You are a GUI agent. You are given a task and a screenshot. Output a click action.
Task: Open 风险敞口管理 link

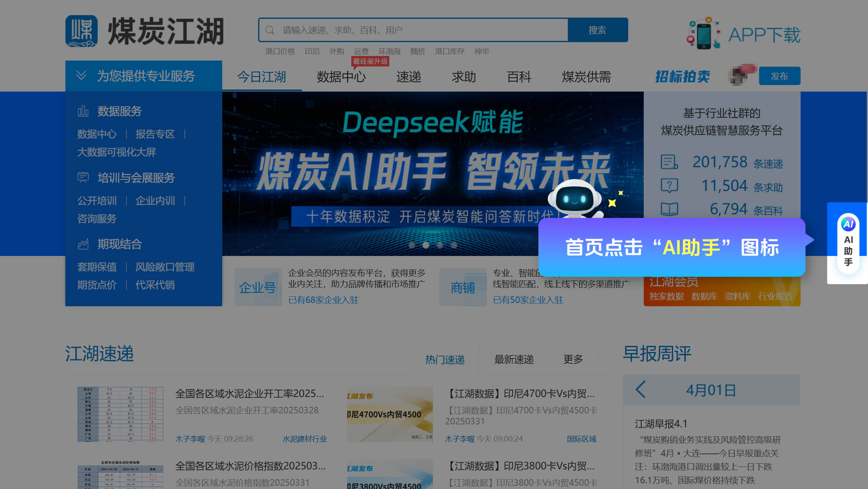tap(165, 267)
